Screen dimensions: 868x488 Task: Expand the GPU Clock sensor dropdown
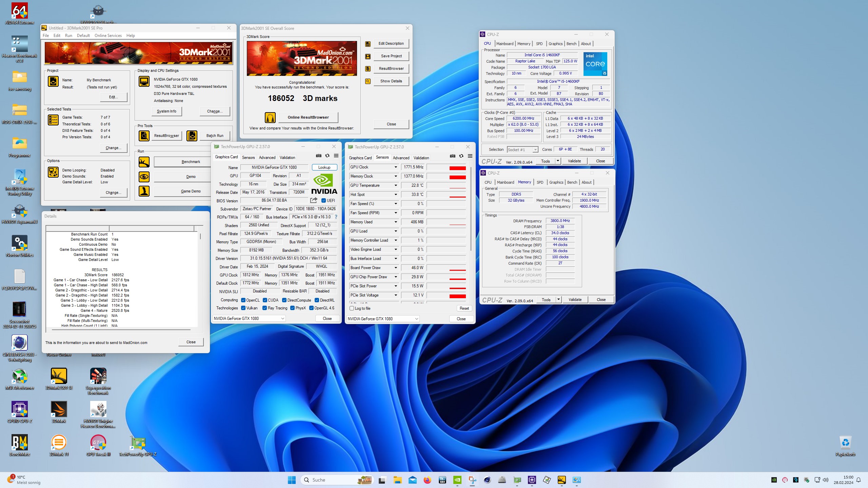(x=395, y=167)
